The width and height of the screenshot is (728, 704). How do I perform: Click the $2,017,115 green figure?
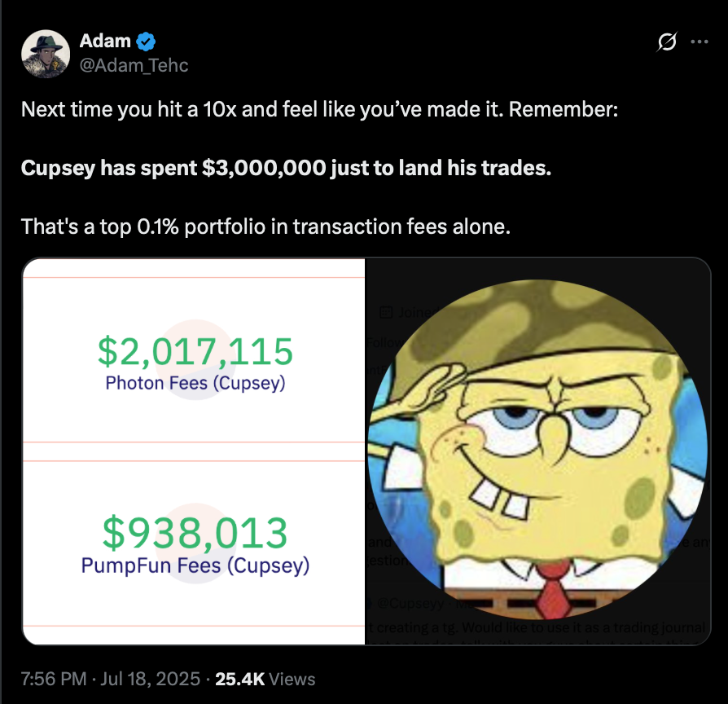coord(195,351)
